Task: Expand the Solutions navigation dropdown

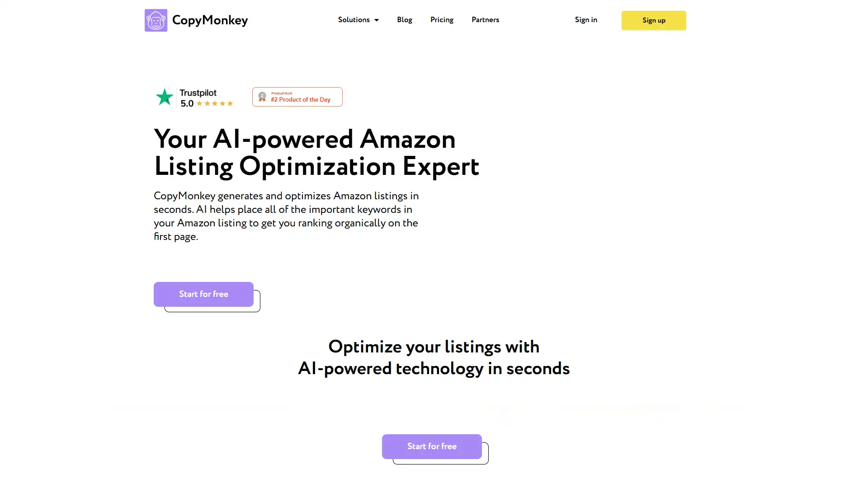Action: pyautogui.click(x=358, y=20)
